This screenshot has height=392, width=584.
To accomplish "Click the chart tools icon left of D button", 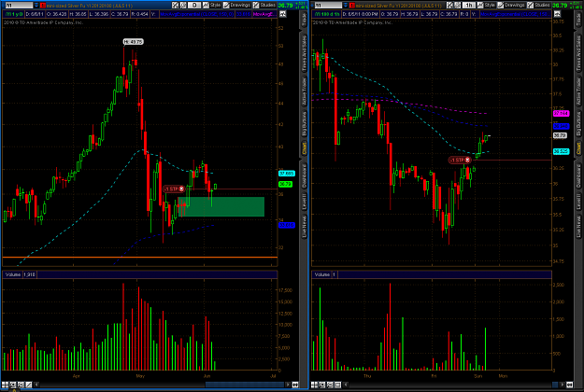I will click(175, 6).
